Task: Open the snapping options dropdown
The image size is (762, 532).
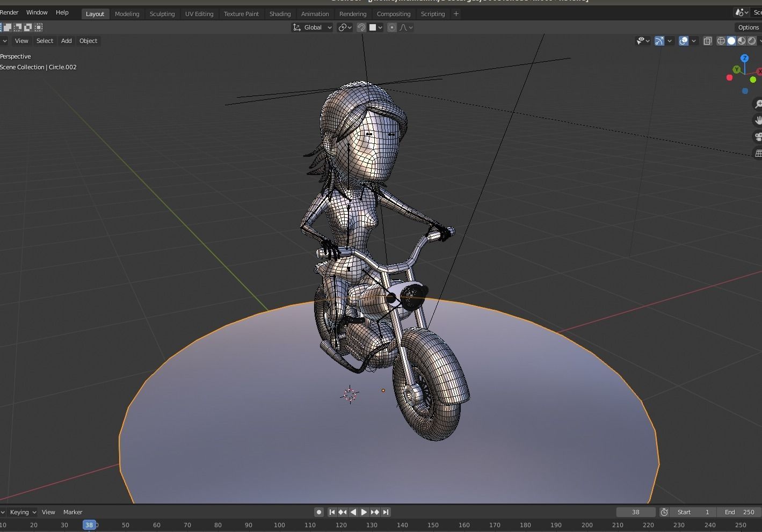Action: tap(376, 27)
